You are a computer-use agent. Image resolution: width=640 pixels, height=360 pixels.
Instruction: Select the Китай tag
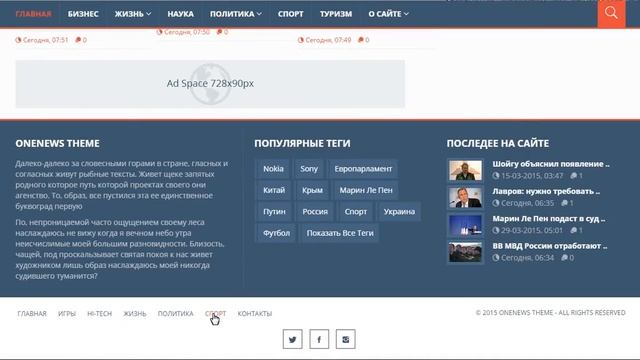[274, 190]
